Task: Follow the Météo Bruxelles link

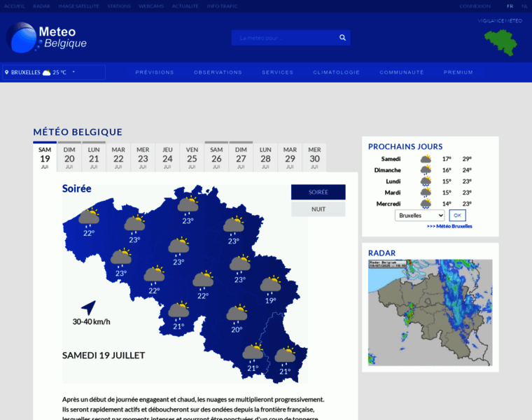Action: click(x=449, y=226)
